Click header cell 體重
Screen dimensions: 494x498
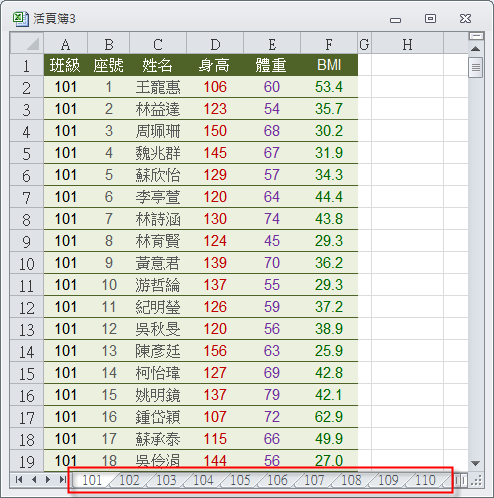pos(272,65)
